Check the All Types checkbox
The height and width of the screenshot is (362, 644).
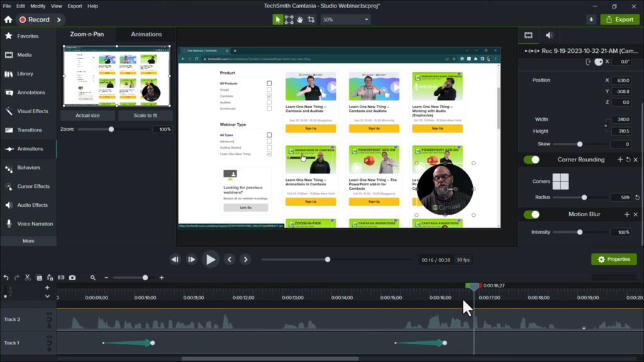pyautogui.click(x=269, y=135)
